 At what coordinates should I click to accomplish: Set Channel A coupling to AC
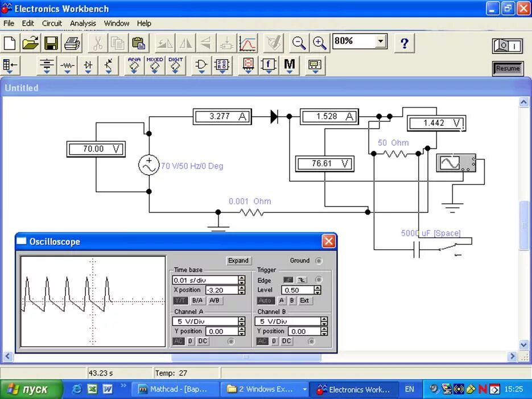click(179, 342)
